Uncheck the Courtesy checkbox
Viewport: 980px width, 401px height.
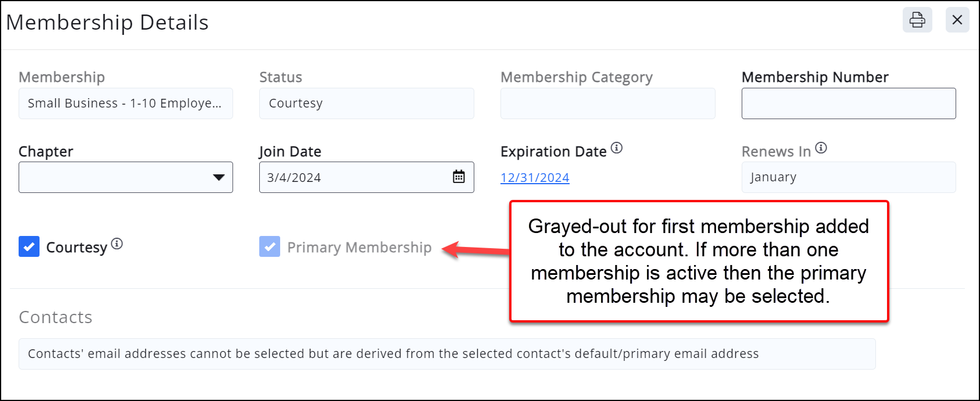pyautogui.click(x=29, y=246)
